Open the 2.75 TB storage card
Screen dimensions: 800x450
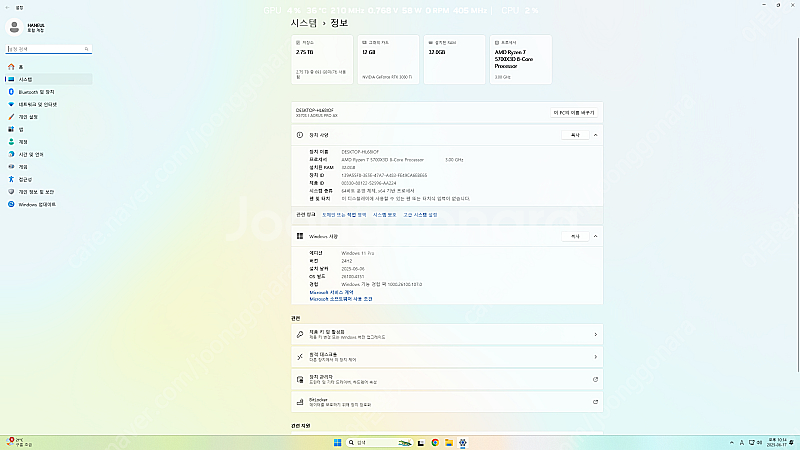[x=322, y=59]
